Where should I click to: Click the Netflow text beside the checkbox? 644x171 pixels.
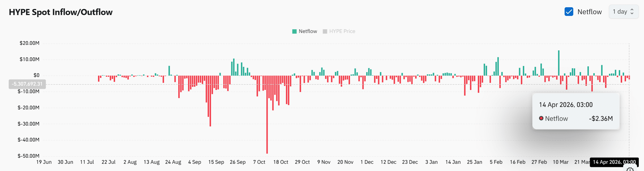point(590,12)
